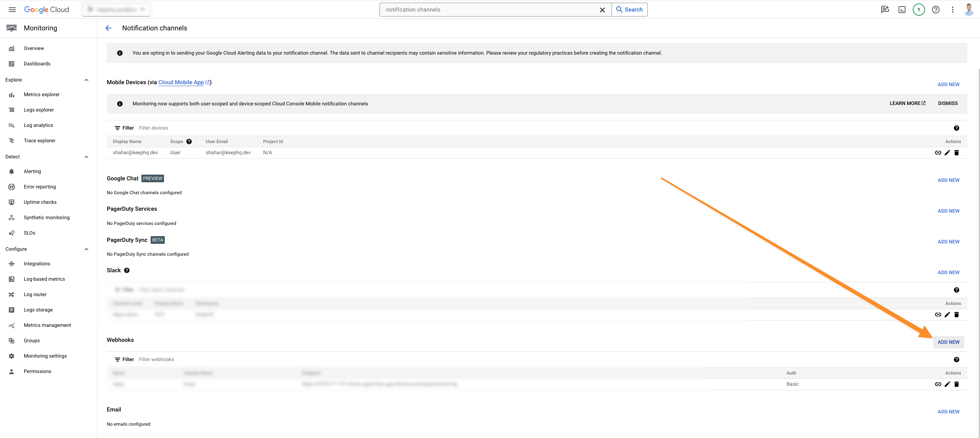Screen dimensions: 980x438
Task: Click the Error reporting icon
Action: [12, 187]
